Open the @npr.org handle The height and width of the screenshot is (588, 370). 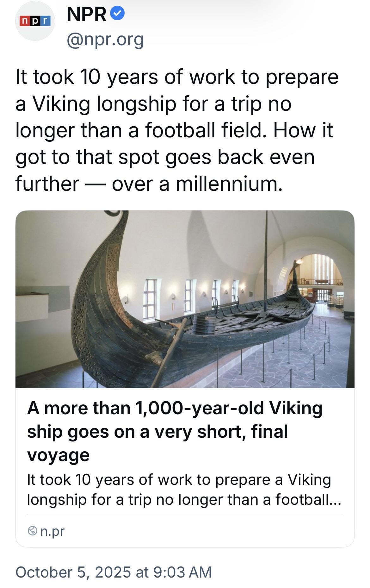[x=105, y=40]
